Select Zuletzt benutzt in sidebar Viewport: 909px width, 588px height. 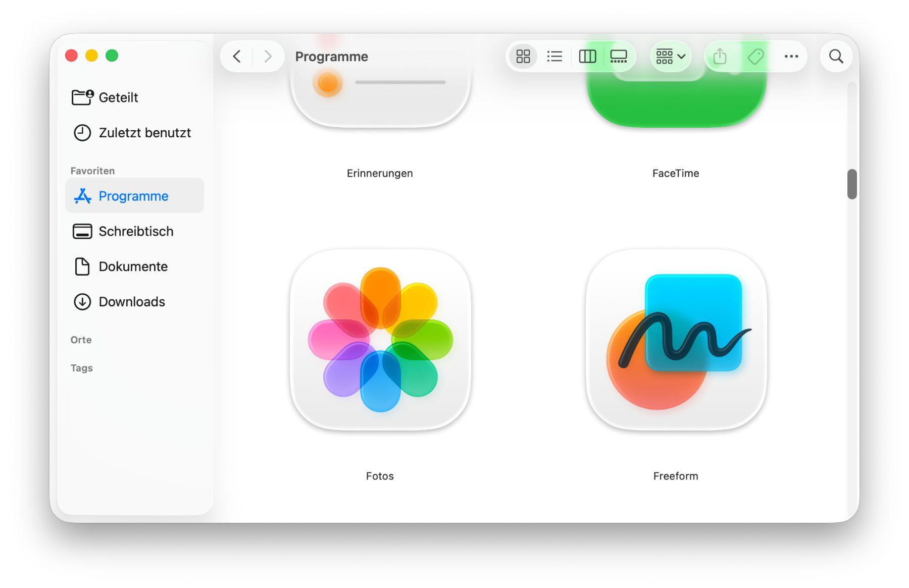click(144, 133)
